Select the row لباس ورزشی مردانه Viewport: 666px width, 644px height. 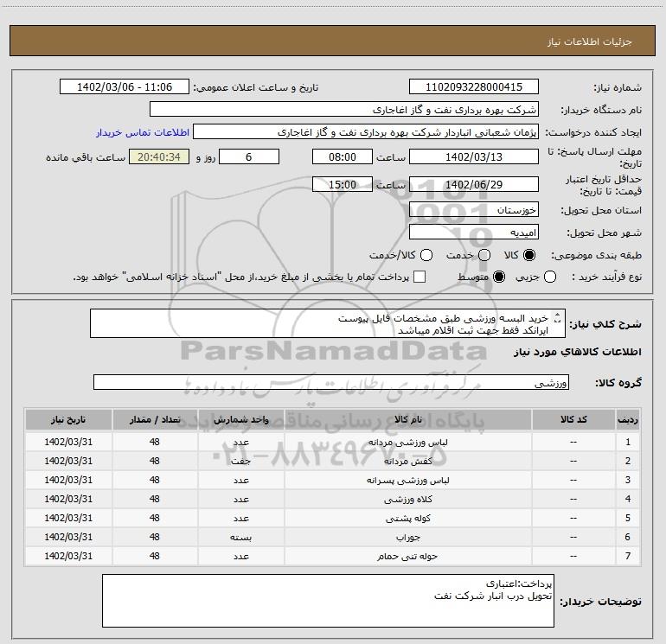click(x=333, y=442)
